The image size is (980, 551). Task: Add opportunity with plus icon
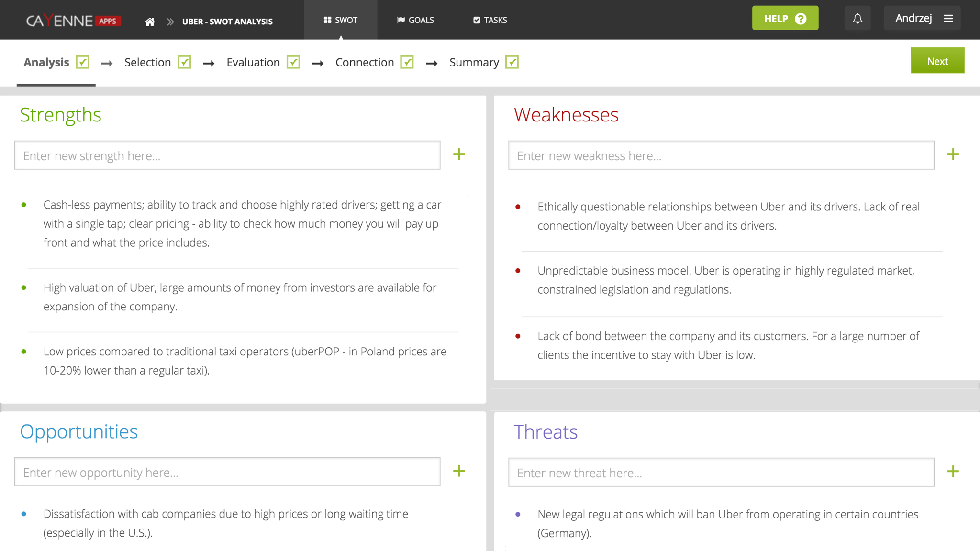click(459, 471)
